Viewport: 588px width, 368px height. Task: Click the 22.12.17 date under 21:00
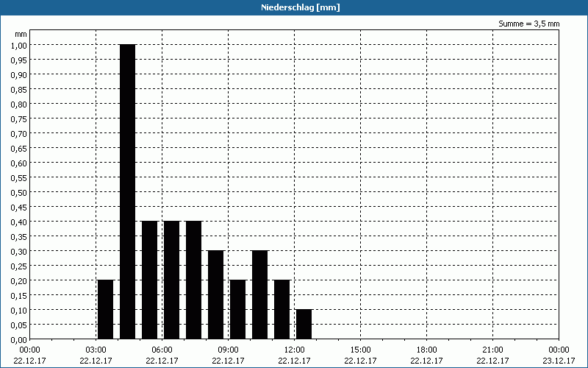[x=492, y=361]
